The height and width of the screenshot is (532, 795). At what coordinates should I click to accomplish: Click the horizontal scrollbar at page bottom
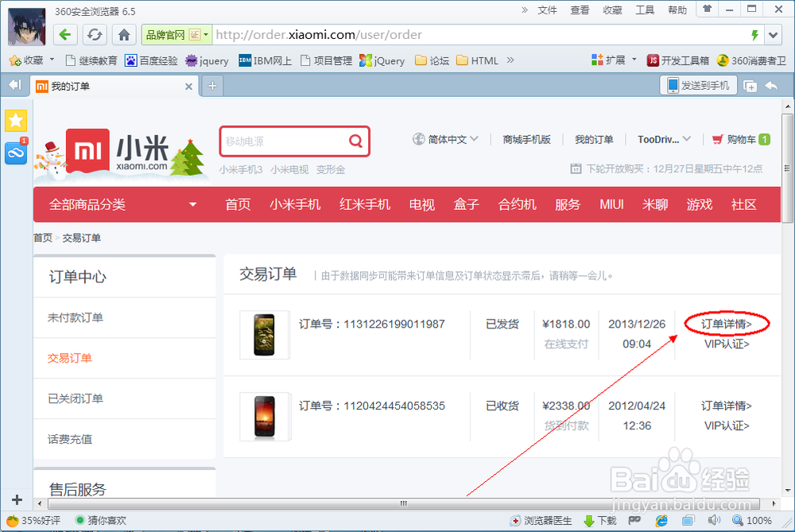tap(404, 503)
